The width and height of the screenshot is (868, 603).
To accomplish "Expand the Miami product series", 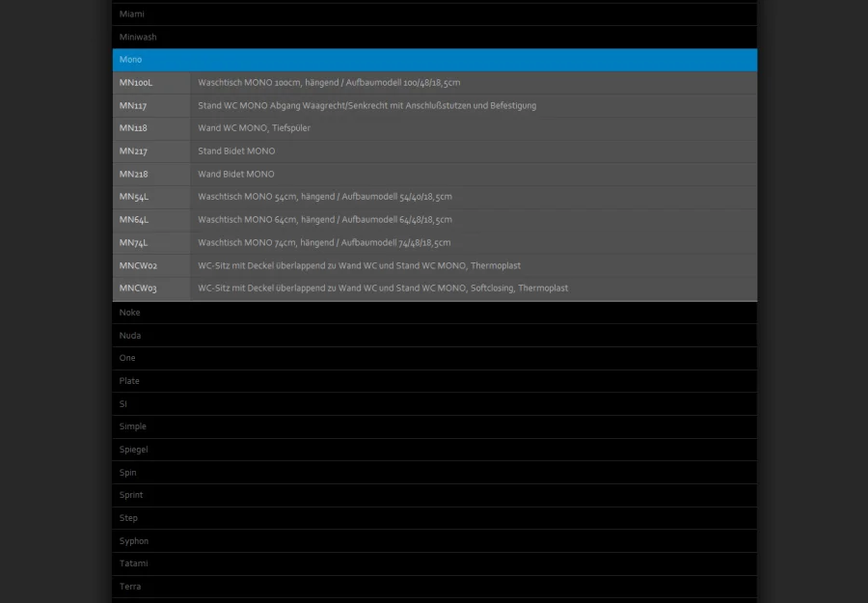I will [434, 14].
